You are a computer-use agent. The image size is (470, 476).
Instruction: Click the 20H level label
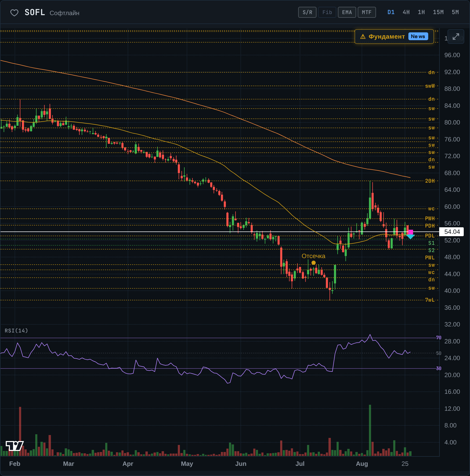[430, 181]
